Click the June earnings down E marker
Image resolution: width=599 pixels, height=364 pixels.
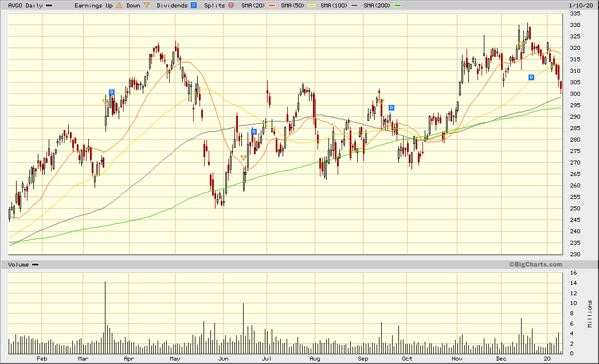(244, 158)
